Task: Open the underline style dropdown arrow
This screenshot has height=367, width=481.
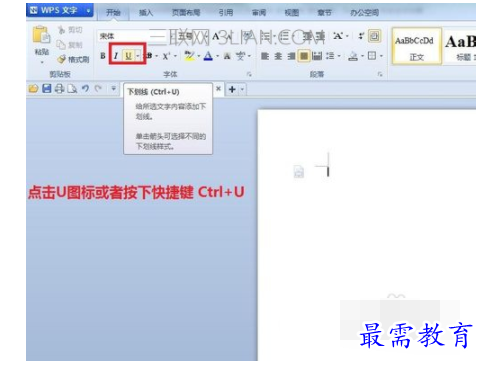Action: coord(138,56)
